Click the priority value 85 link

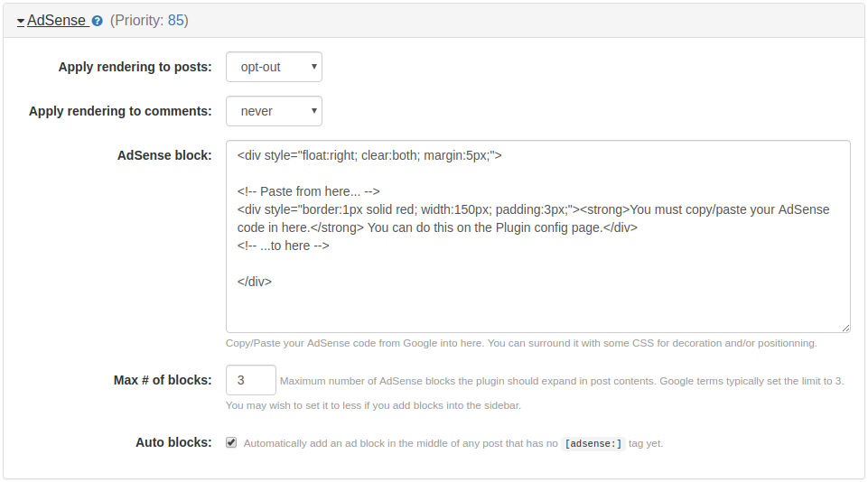click(175, 21)
